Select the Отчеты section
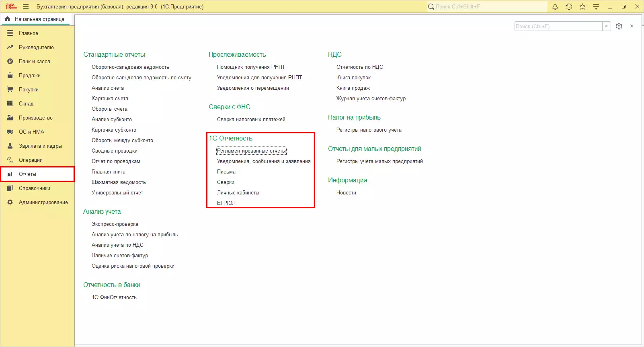 pyautogui.click(x=37, y=174)
